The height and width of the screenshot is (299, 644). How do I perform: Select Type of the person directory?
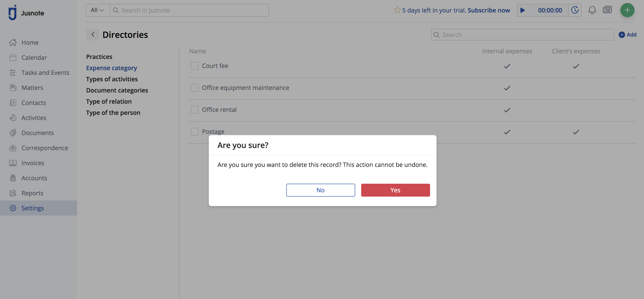(113, 113)
